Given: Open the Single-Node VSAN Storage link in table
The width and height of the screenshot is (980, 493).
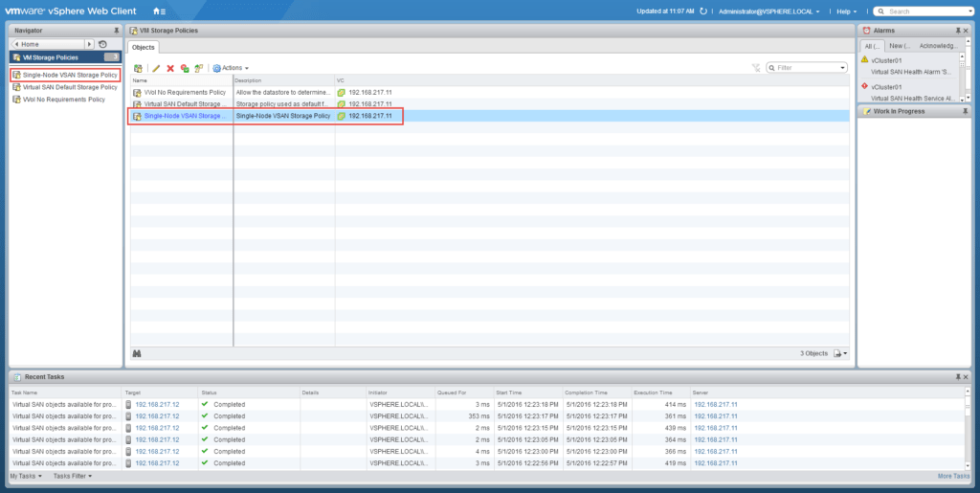Looking at the screenshot, I should coord(185,116).
